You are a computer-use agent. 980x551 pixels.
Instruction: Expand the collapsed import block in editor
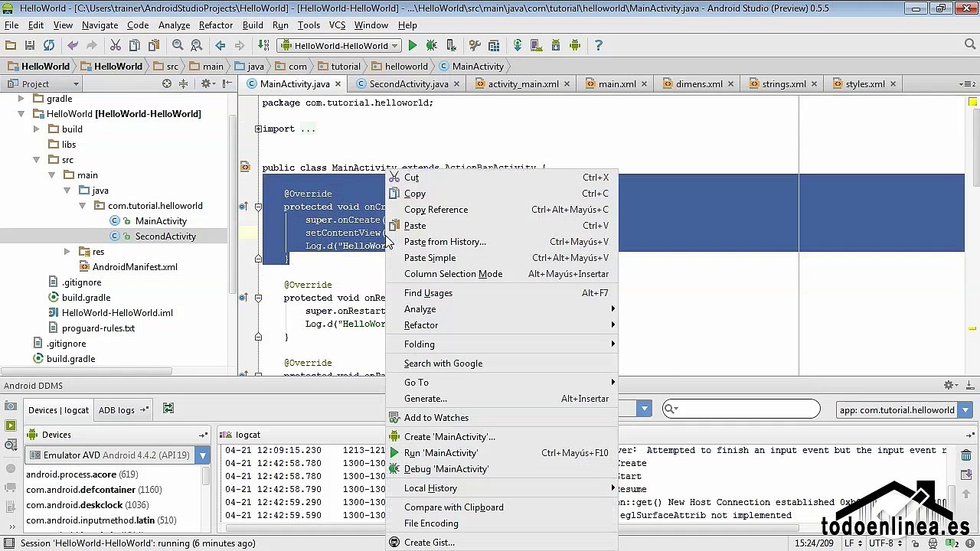[258, 129]
